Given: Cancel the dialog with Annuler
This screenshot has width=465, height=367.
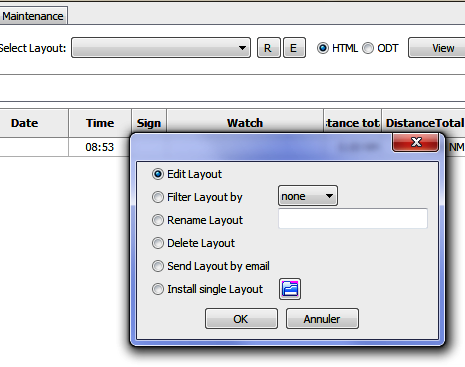Looking at the screenshot, I should tap(322, 319).
